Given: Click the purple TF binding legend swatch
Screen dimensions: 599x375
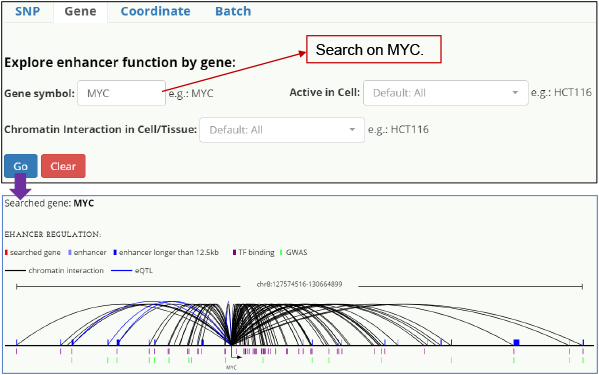Looking at the screenshot, I should pos(235,252).
